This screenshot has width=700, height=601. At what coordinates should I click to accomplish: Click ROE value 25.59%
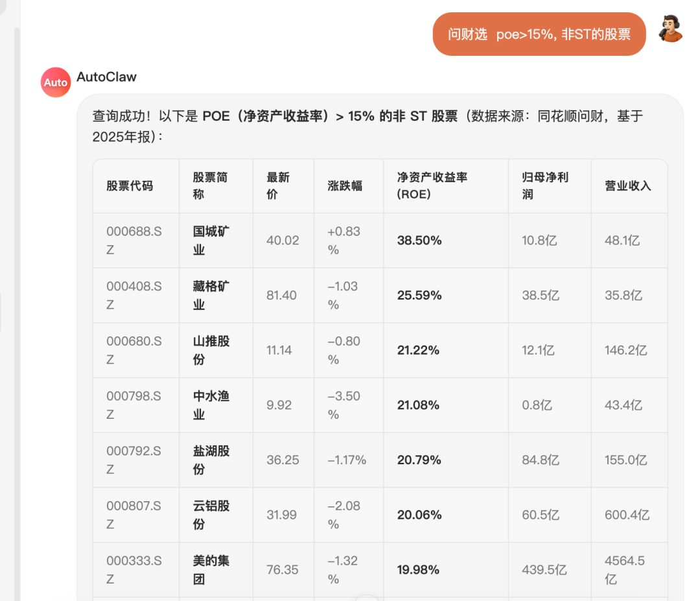point(419,296)
